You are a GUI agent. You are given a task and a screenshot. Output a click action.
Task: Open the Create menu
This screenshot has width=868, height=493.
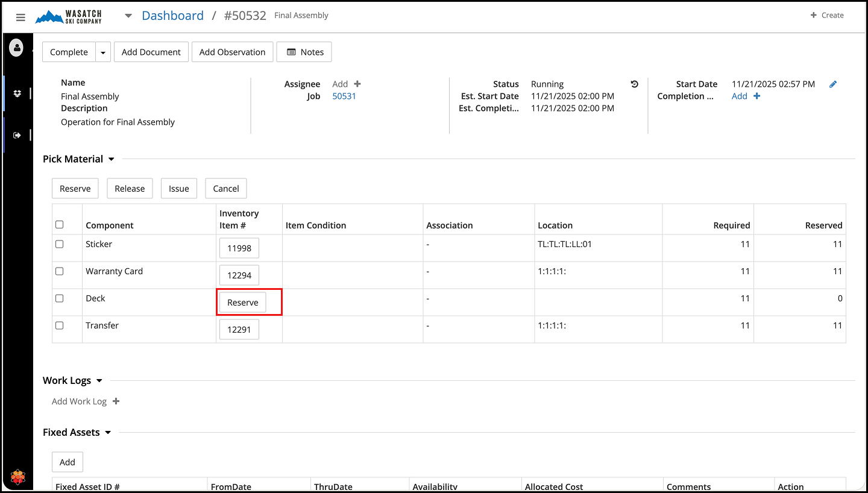pyautogui.click(x=827, y=15)
